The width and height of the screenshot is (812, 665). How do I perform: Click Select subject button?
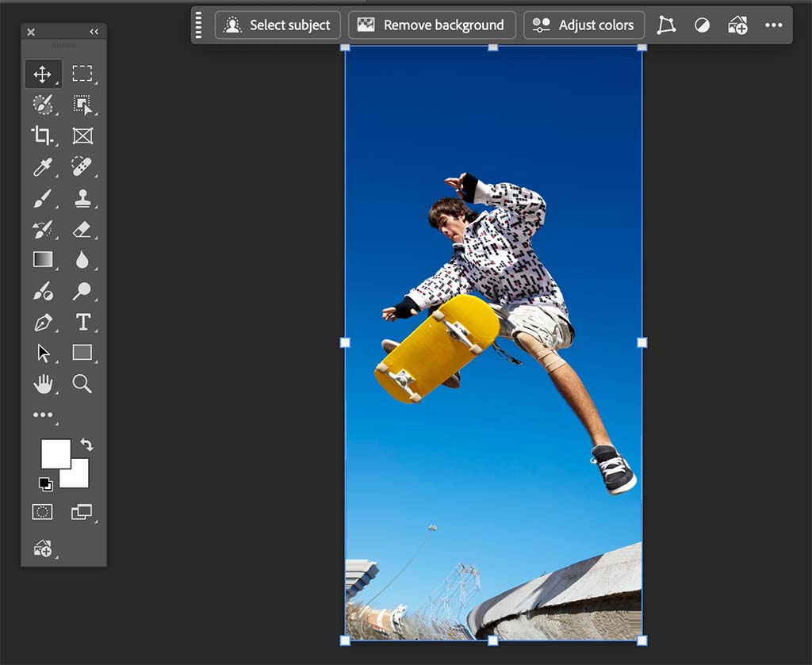pos(278,25)
